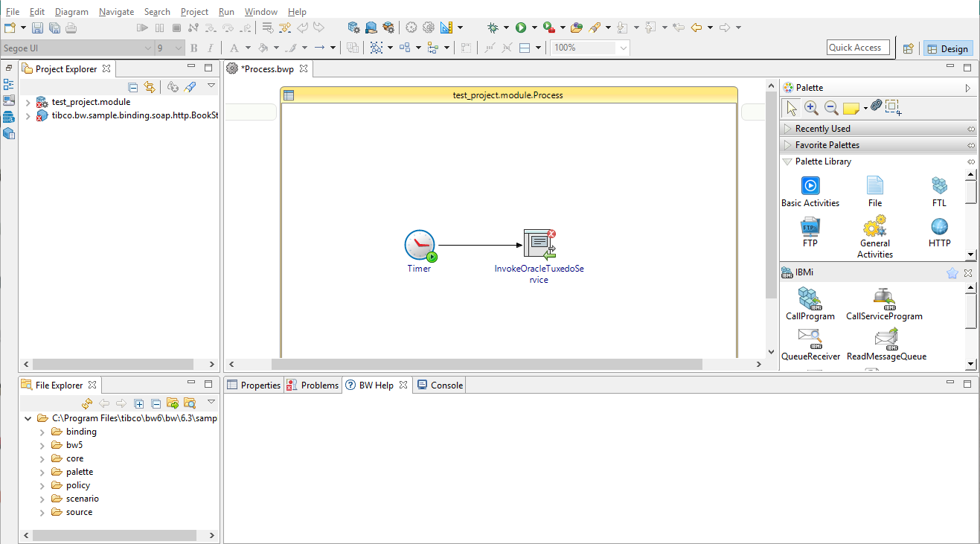
Task: Click the palette Zoom In tool
Action: 812,108
